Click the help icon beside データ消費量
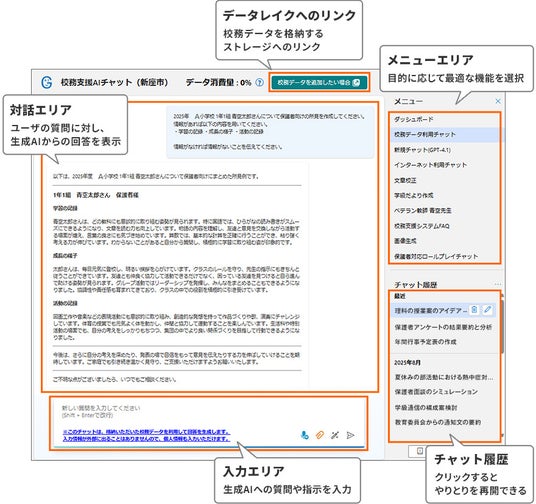The width and height of the screenshot is (536, 504). [x=260, y=82]
